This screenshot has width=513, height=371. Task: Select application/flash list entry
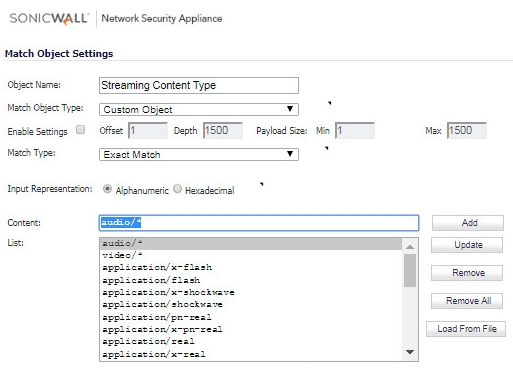(251, 280)
